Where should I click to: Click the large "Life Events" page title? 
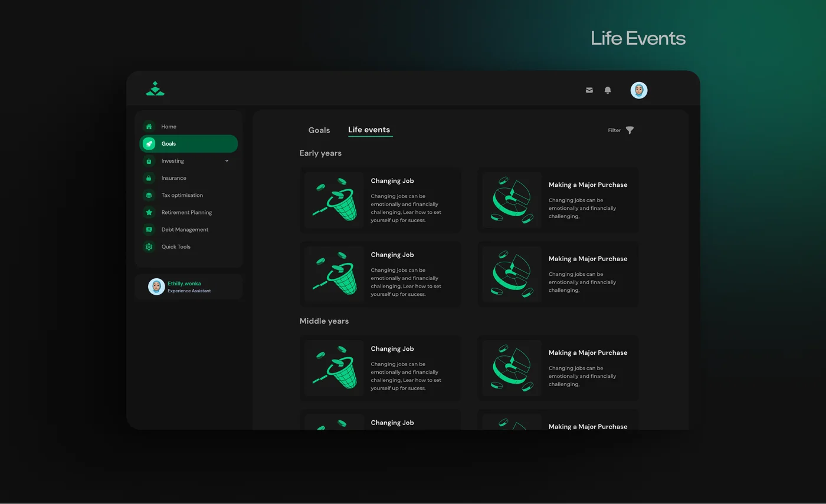click(x=638, y=38)
